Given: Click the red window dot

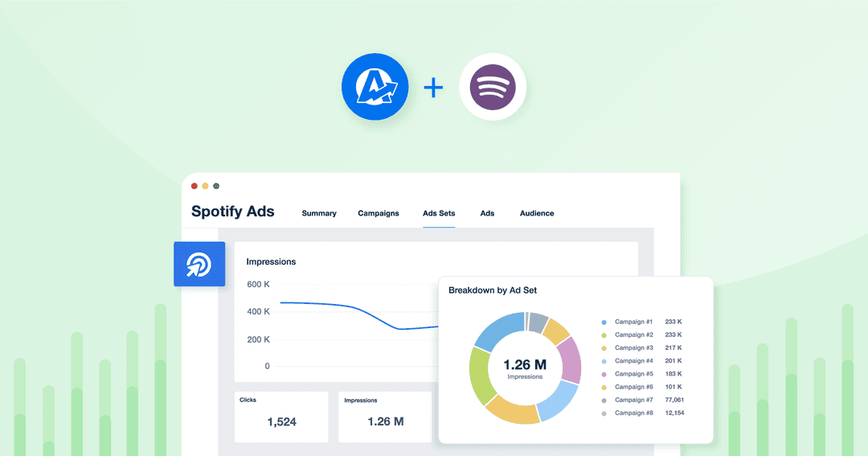Looking at the screenshot, I should tap(194, 186).
